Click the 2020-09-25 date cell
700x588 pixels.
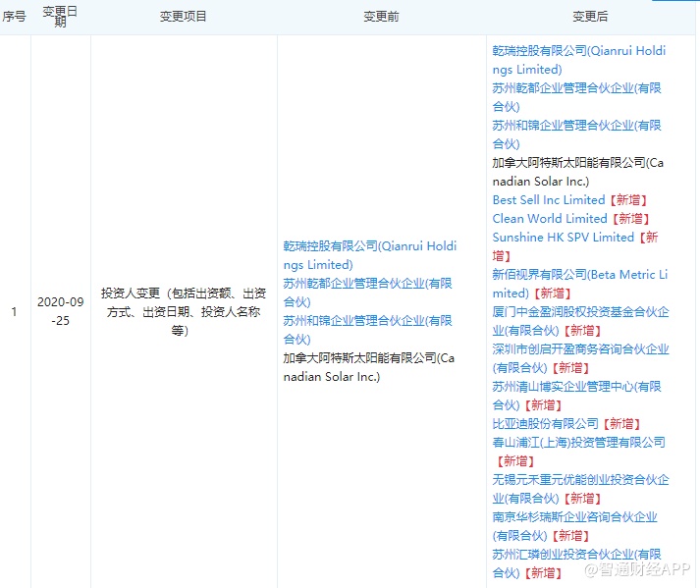click(x=61, y=311)
